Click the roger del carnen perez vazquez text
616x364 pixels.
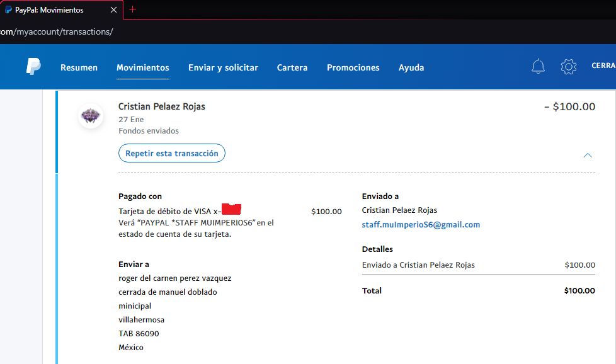175,278
